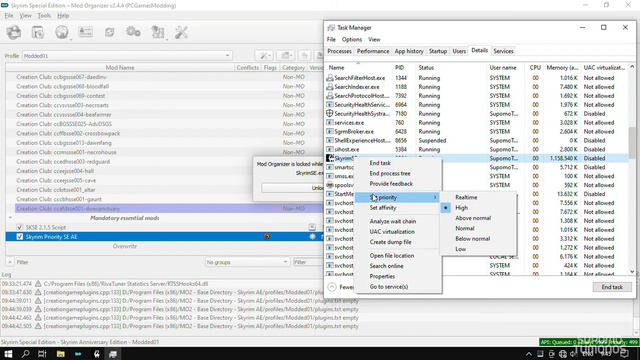
Task: Select High priority radio option
Action: pos(446,208)
